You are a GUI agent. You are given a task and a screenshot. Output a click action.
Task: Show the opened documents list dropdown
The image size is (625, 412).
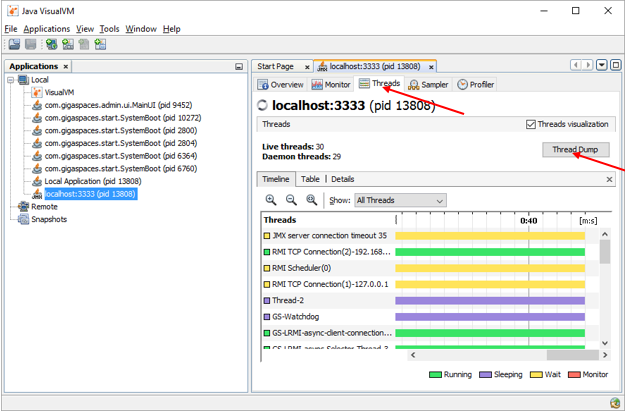tap(602, 66)
